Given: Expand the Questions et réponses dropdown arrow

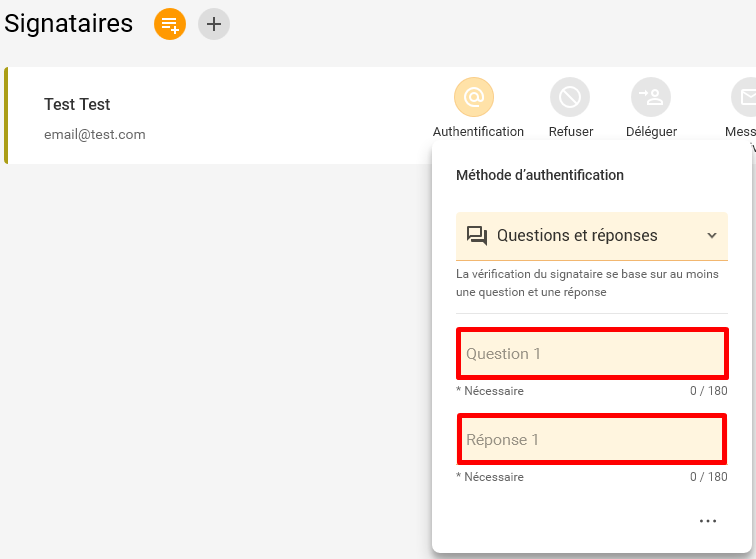Looking at the screenshot, I should point(712,236).
